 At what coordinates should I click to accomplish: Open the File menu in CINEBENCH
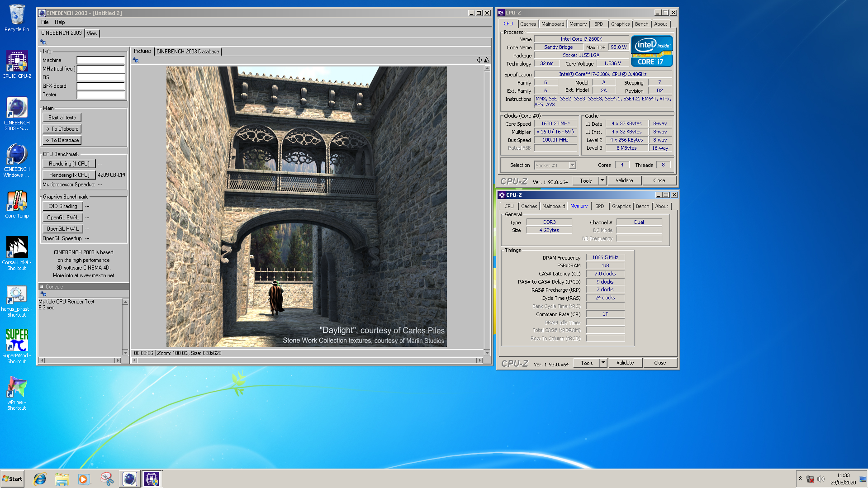point(45,22)
